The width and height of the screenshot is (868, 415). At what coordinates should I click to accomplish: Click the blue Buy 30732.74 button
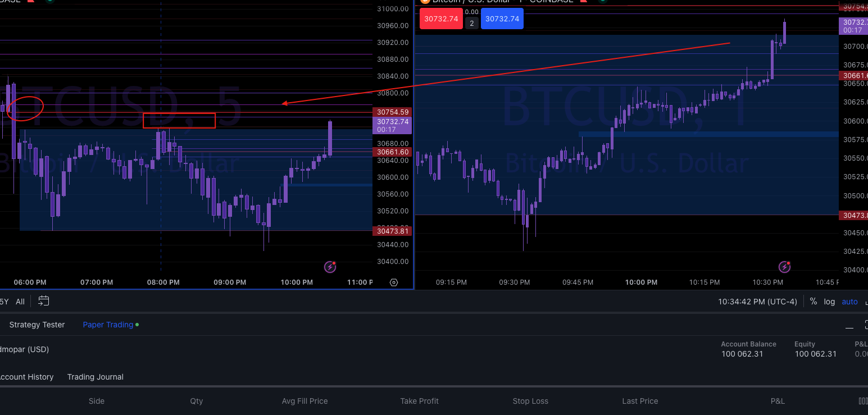pyautogui.click(x=502, y=19)
